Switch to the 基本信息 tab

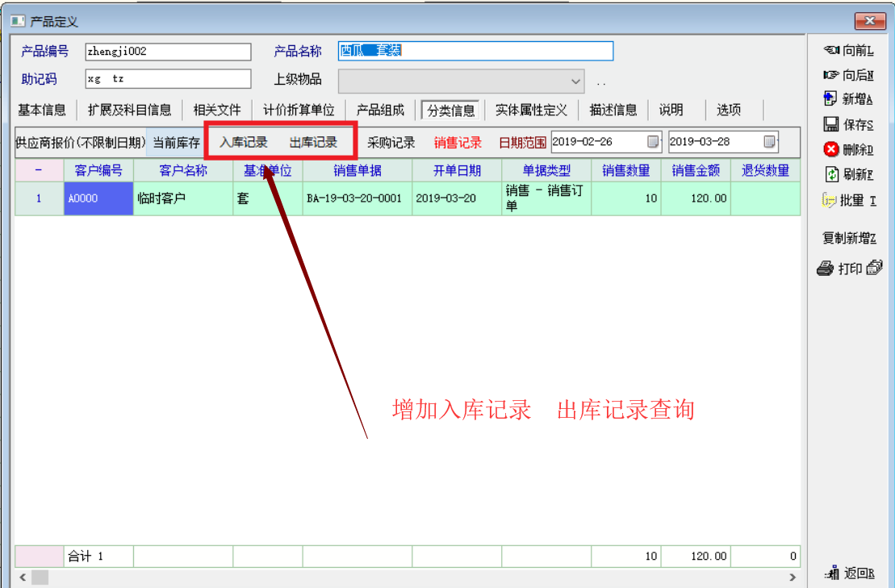(x=42, y=110)
